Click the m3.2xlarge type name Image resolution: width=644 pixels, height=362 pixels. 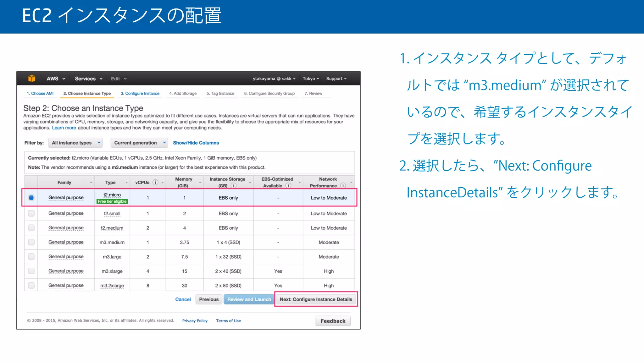coord(112,285)
